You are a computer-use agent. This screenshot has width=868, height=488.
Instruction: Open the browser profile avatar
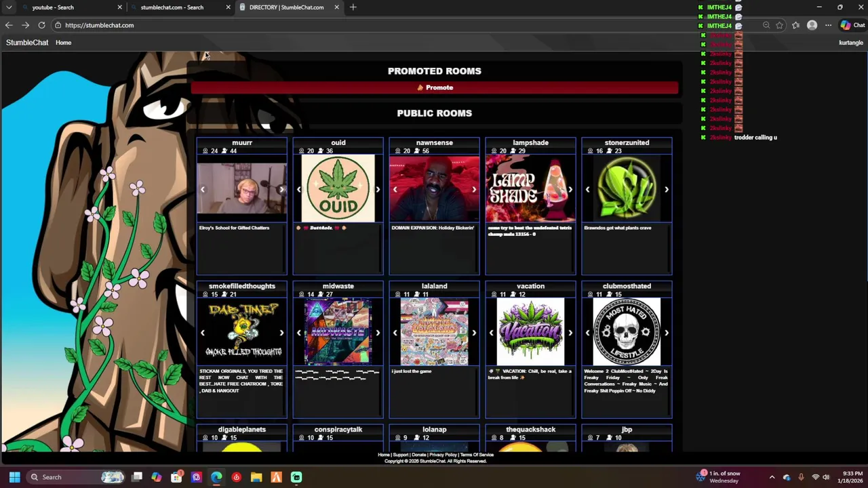[x=812, y=25]
